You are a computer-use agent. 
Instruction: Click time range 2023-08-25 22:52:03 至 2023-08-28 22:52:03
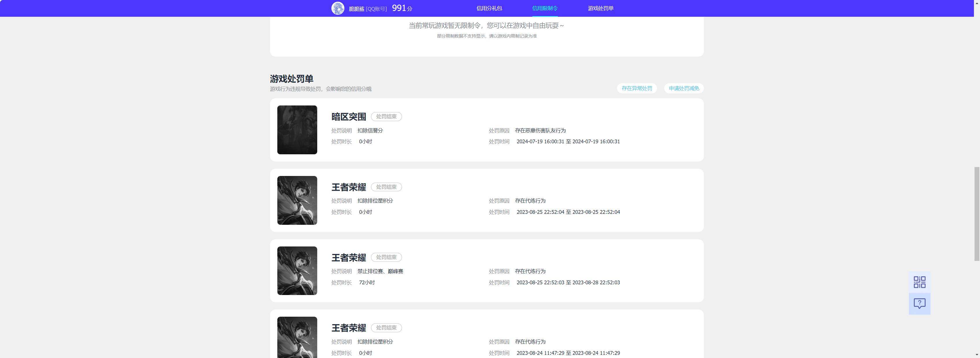569,282
